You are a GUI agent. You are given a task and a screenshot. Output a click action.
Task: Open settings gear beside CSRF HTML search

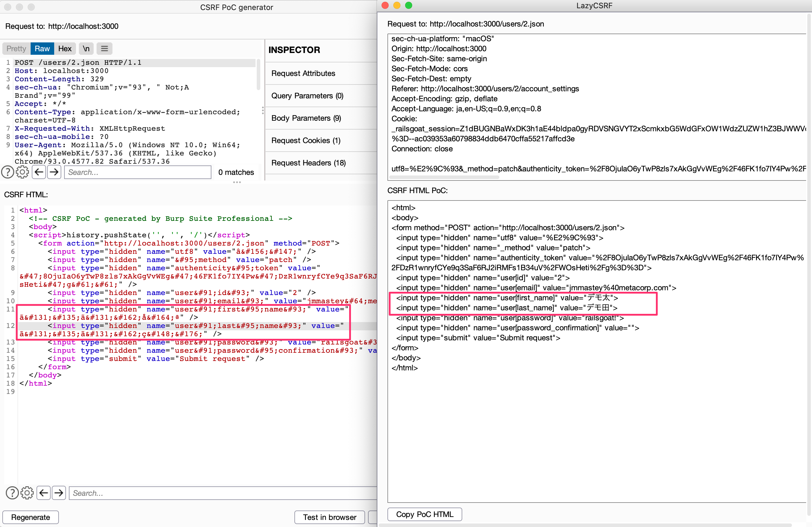[x=27, y=493]
